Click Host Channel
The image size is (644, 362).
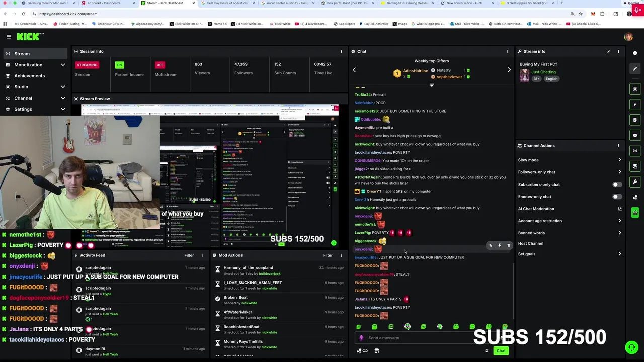(x=530, y=243)
